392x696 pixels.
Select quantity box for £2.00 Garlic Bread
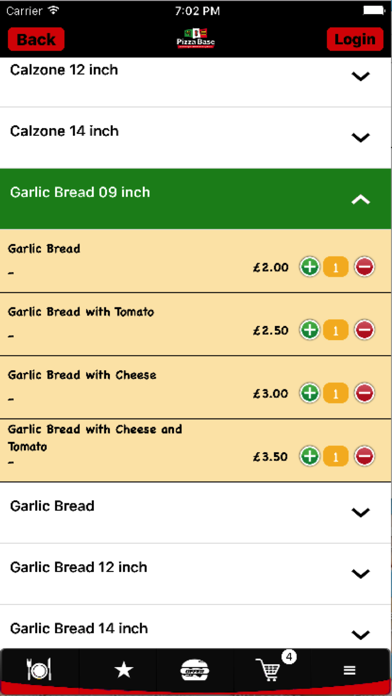click(335, 267)
